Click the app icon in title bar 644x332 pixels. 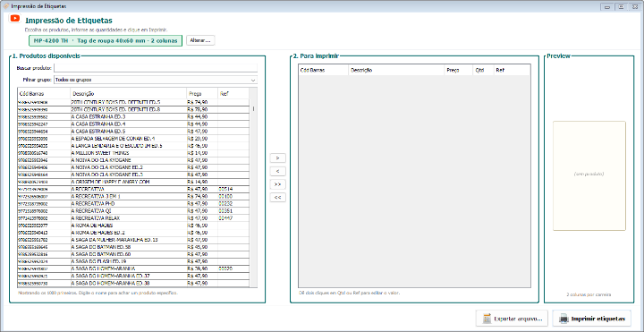coord(5,6)
